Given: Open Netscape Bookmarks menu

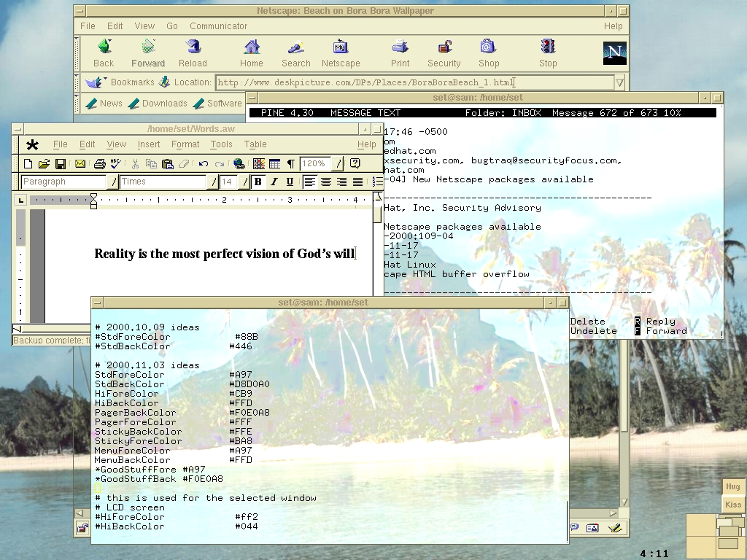Looking at the screenshot, I should (x=120, y=82).
